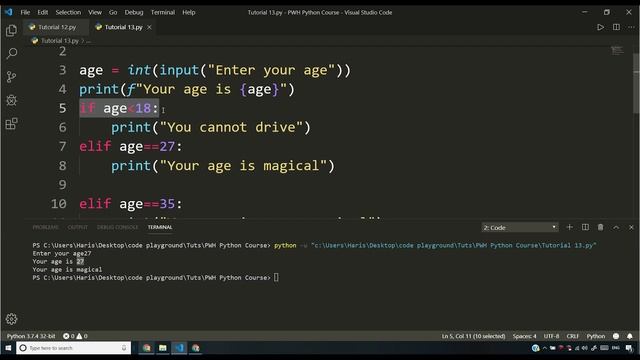Screen dimensions: 640x360
Task: Click the microphone icon in taskbar search
Action: [x=124, y=348]
